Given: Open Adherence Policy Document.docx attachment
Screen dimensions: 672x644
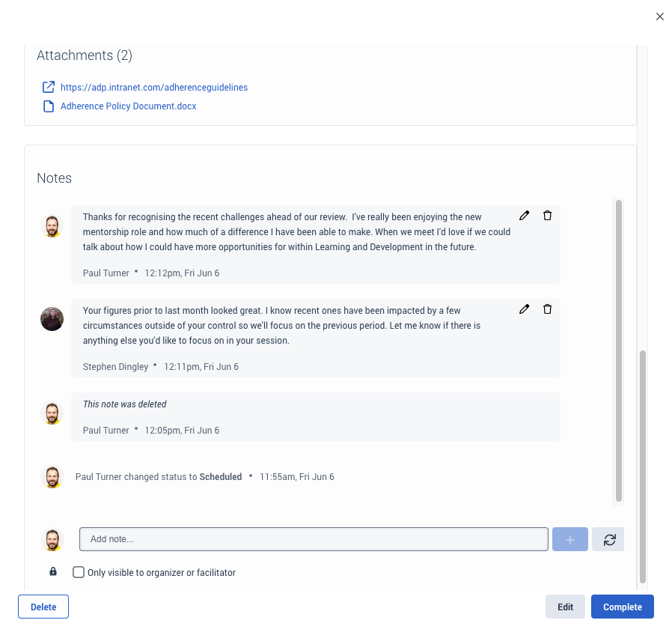Looking at the screenshot, I should coord(129,106).
